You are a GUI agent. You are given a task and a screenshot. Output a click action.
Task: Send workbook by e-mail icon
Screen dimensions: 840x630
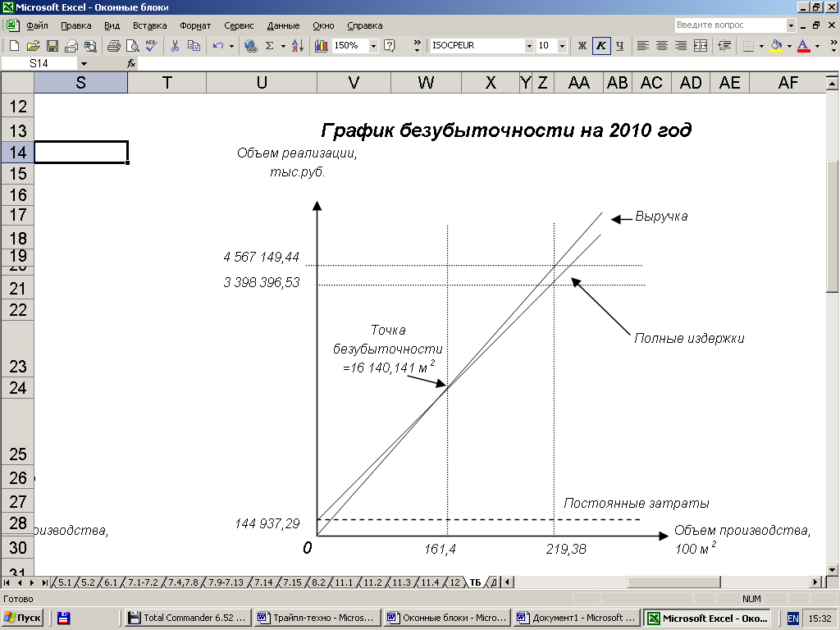tap(71, 46)
